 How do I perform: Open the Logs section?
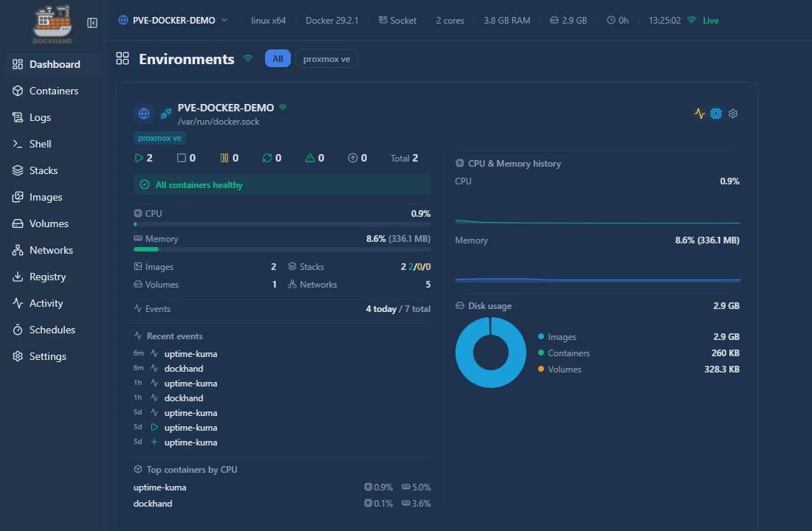(x=53, y=117)
